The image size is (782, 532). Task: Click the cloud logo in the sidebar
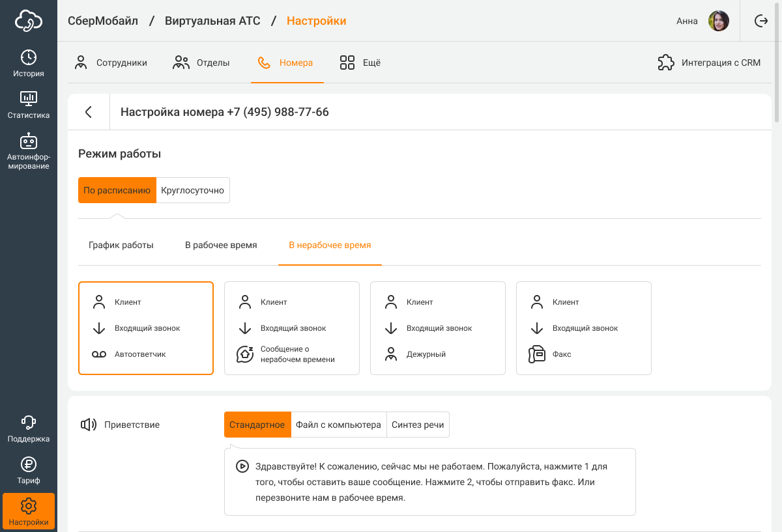(x=29, y=21)
